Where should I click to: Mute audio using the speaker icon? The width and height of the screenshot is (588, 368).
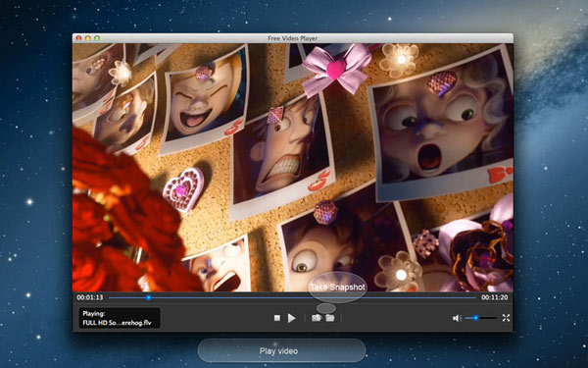coord(457,318)
